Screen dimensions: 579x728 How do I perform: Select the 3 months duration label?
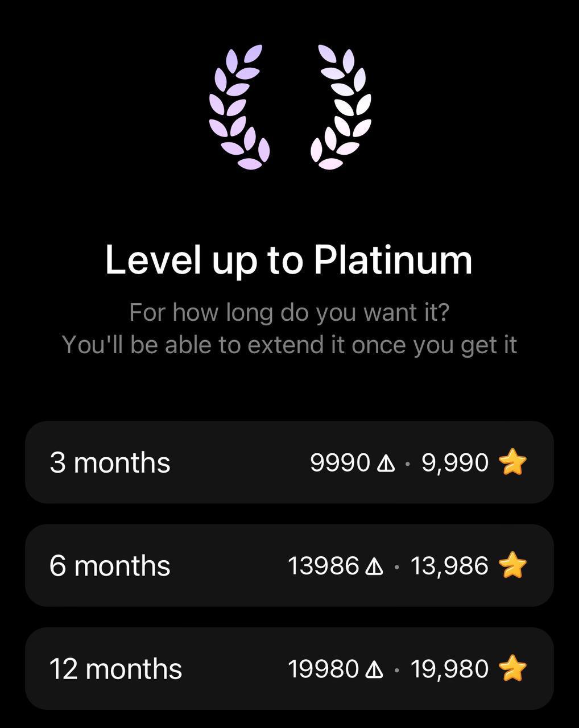(x=110, y=462)
